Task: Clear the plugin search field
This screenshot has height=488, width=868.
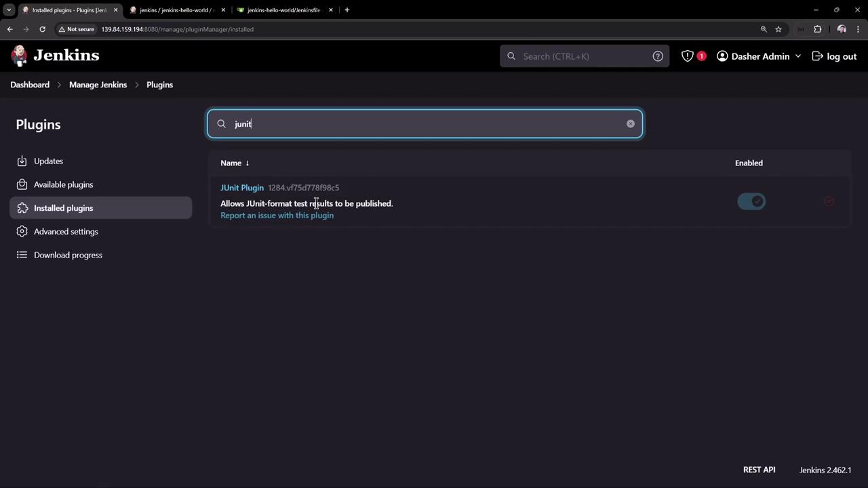Action: click(631, 123)
